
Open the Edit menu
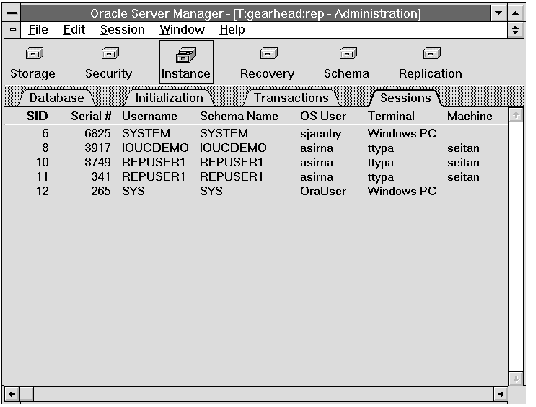tap(74, 30)
